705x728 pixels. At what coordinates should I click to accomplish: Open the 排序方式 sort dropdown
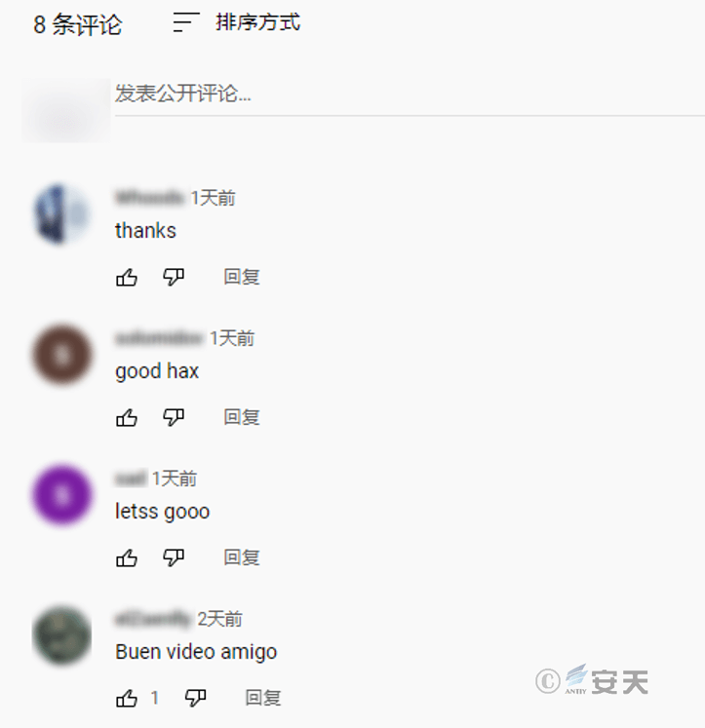pyautogui.click(x=236, y=22)
